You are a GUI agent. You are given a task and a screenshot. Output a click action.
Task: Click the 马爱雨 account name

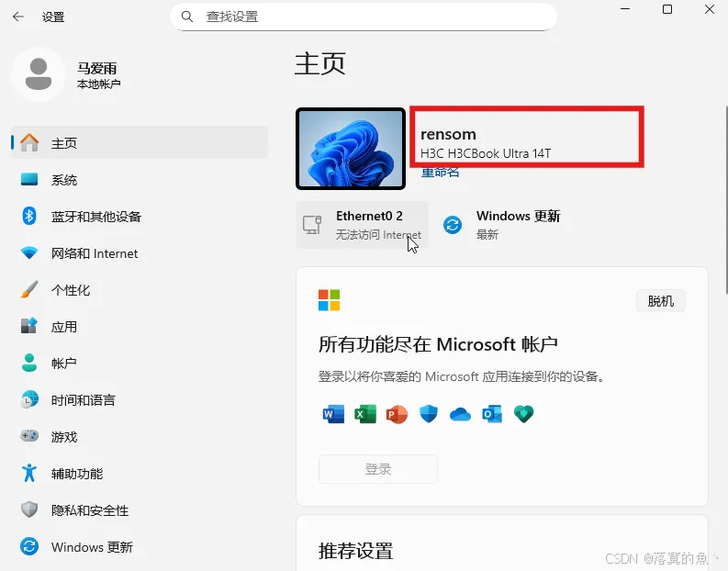coord(97,68)
